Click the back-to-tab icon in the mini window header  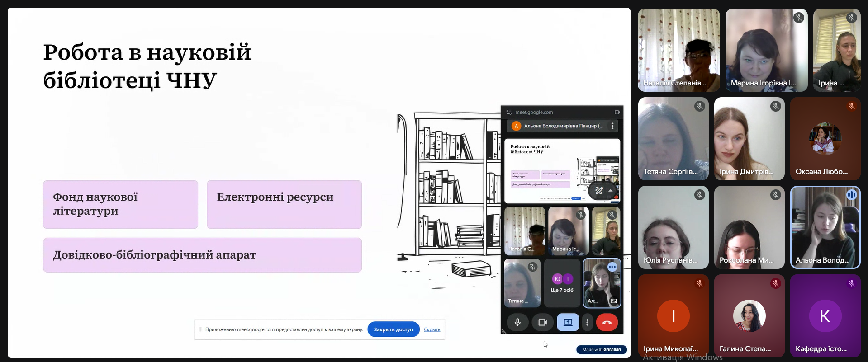coord(617,112)
